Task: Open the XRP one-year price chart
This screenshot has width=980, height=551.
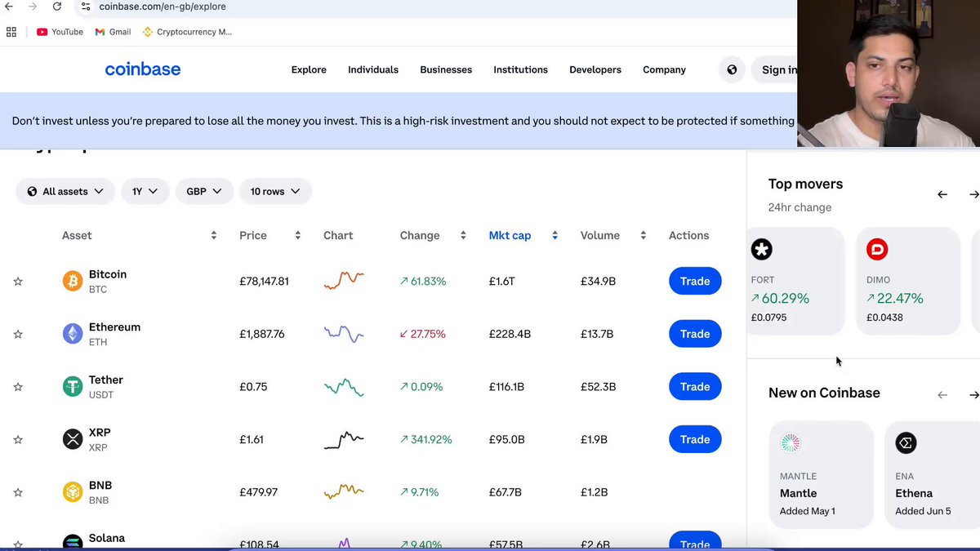Action: pyautogui.click(x=344, y=440)
